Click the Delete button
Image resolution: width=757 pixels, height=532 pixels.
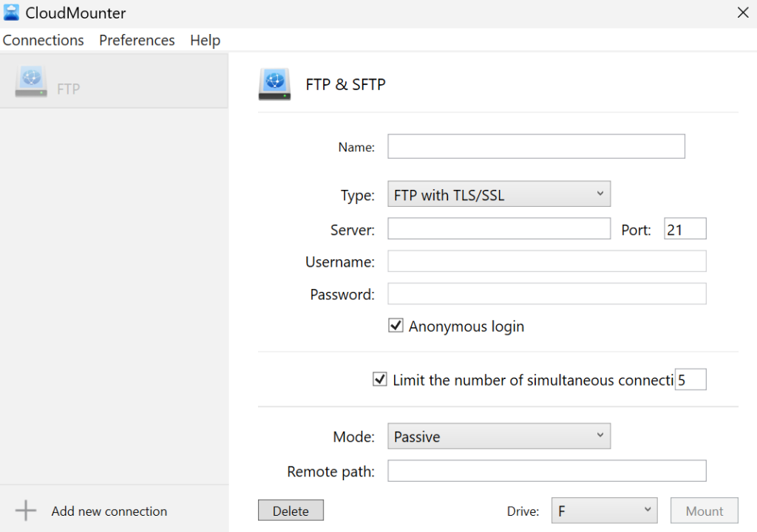click(291, 510)
